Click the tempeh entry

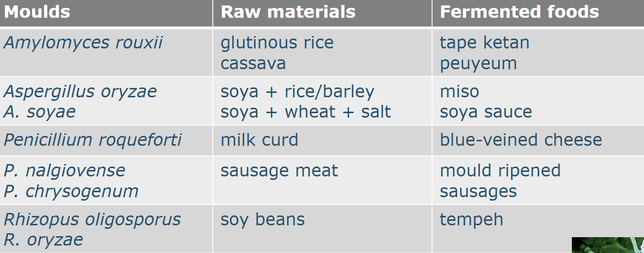coord(471,219)
